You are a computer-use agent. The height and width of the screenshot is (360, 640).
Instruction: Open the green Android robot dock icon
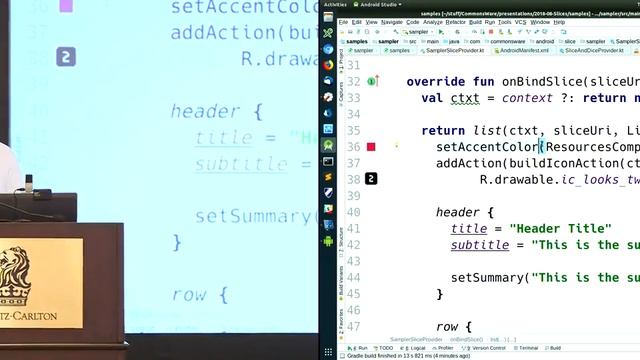[x=328, y=241]
